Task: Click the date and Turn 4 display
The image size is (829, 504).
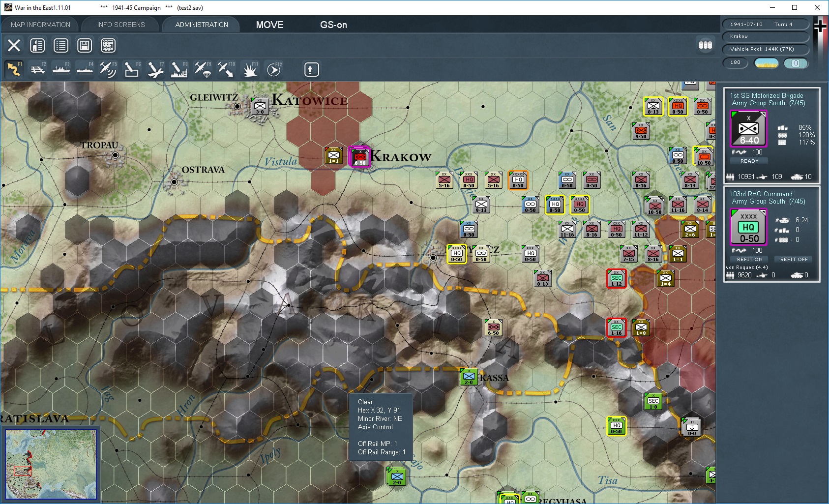Action: pos(766,24)
